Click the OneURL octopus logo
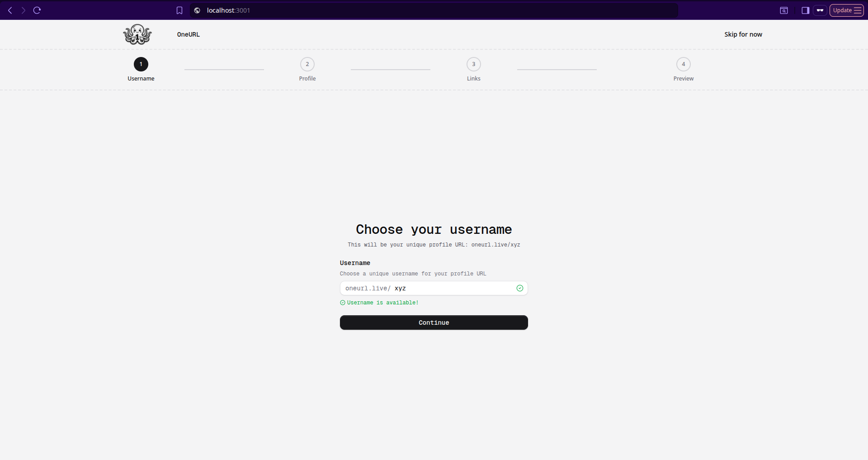Screen dimensions: 868x460 137,34
